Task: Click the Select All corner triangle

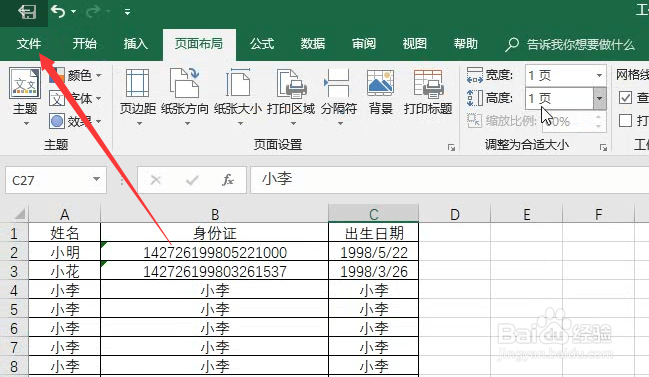Action: click(19, 214)
